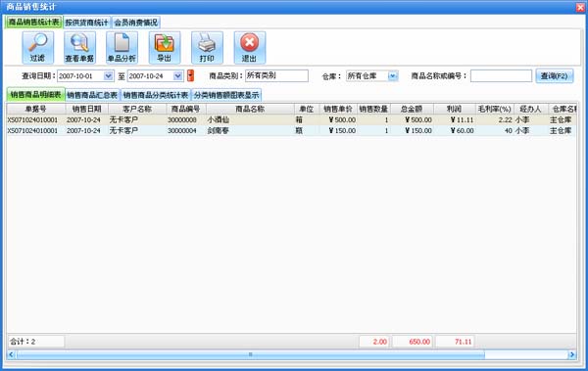Click the 销售单价 column header
Image resolution: width=588 pixels, height=371 pixels.
(338, 109)
